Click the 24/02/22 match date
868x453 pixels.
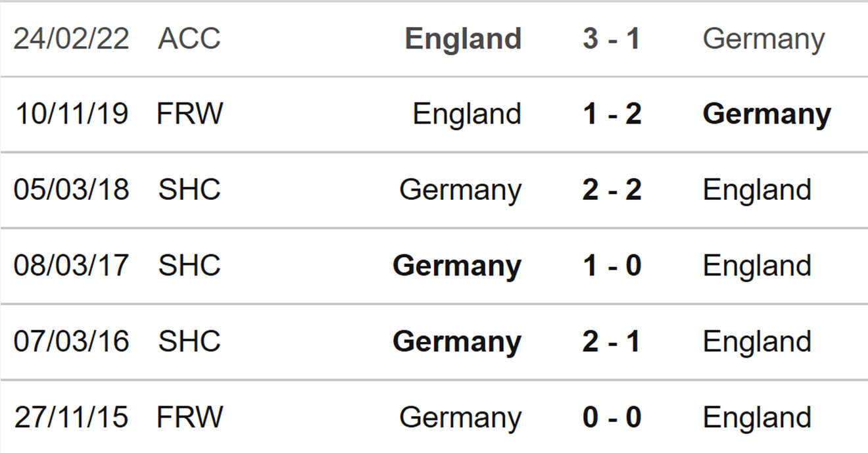[x=71, y=39]
